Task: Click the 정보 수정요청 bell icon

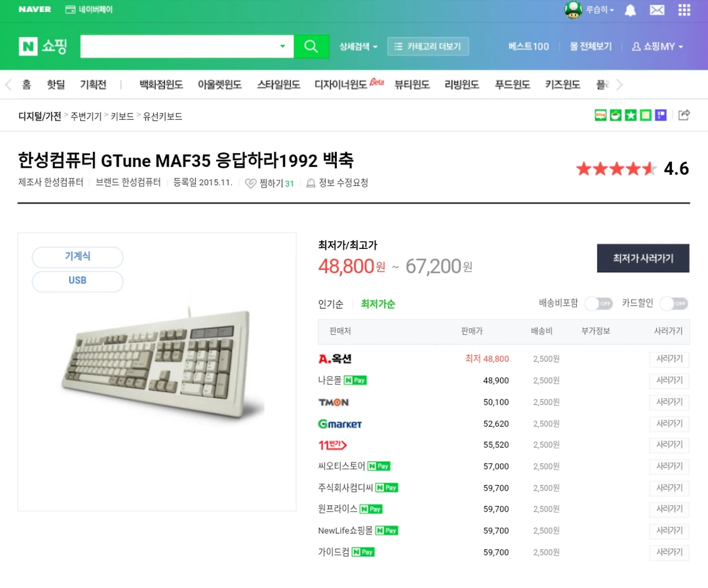Action: 311,183
